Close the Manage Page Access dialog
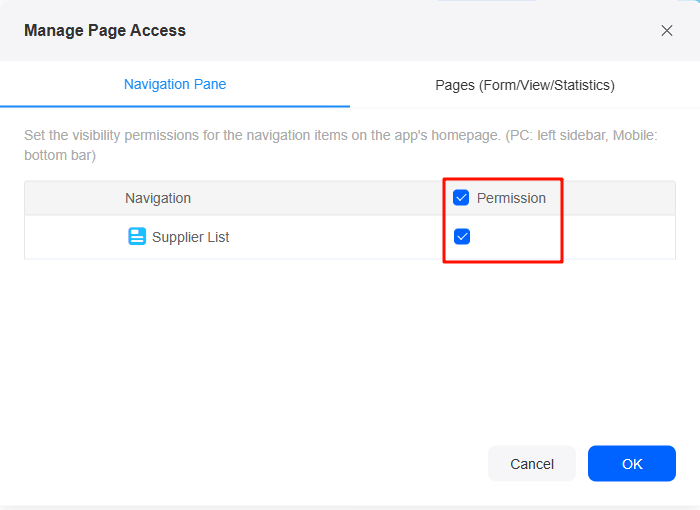Image resolution: width=700 pixels, height=510 pixels. pyautogui.click(x=667, y=30)
